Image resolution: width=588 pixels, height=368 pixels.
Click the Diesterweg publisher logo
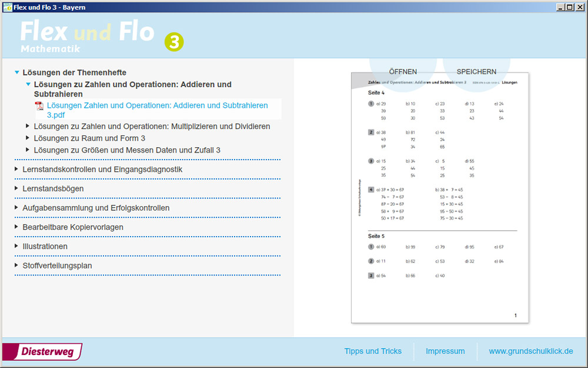pos(42,352)
